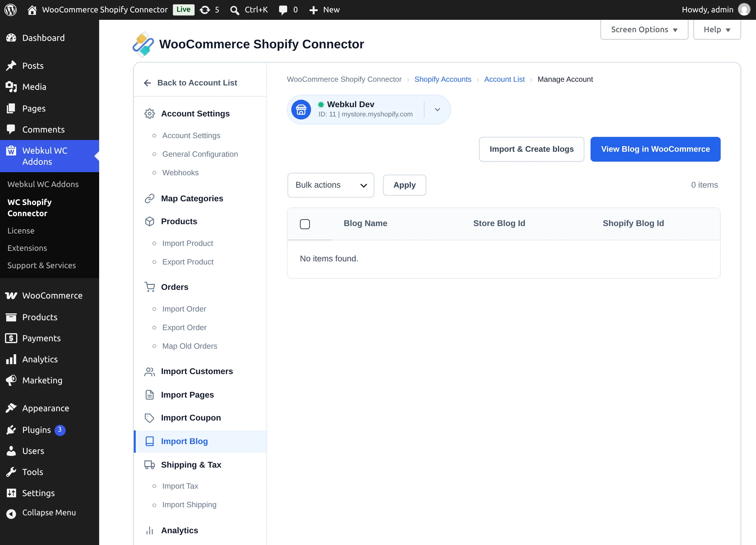Click the Map Categories link icon

150,198
